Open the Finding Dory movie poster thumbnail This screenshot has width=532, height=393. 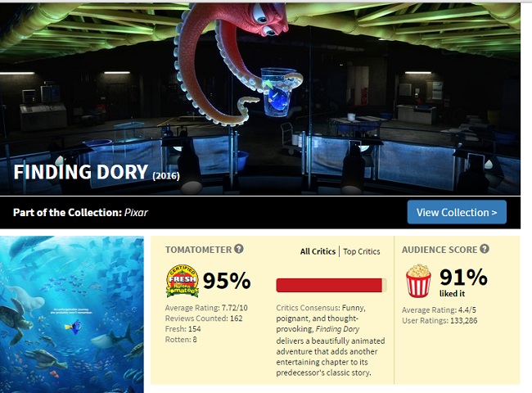tap(71, 314)
